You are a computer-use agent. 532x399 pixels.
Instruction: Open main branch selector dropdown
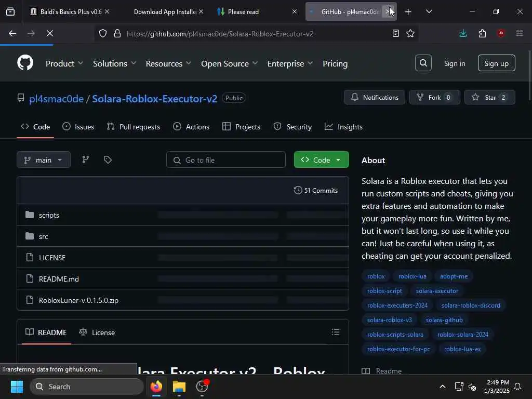point(44,159)
